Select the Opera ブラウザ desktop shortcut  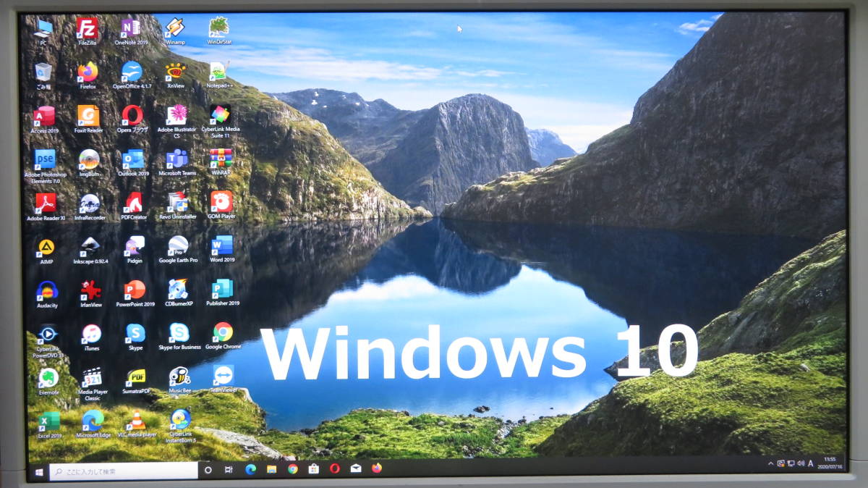[x=132, y=119]
